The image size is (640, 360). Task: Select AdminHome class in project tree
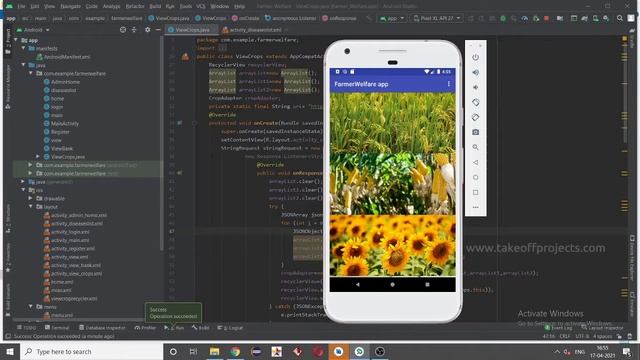[x=62, y=82]
